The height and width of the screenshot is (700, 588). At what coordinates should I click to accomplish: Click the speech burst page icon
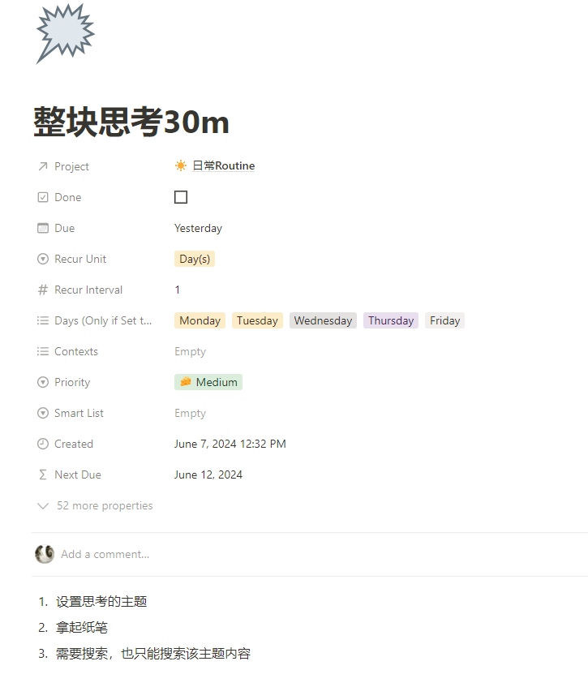click(x=65, y=32)
